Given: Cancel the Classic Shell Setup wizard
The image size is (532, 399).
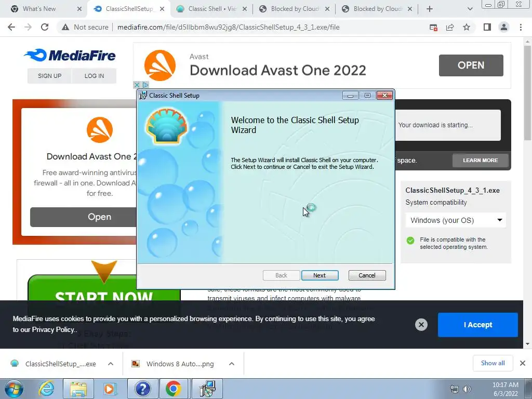Looking at the screenshot, I should coord(367,275).
